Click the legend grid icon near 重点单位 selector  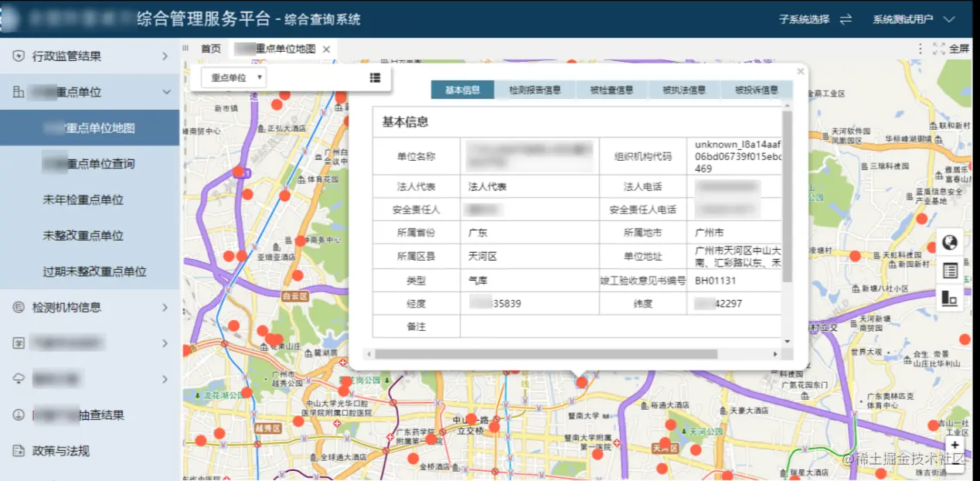[375, 77]
